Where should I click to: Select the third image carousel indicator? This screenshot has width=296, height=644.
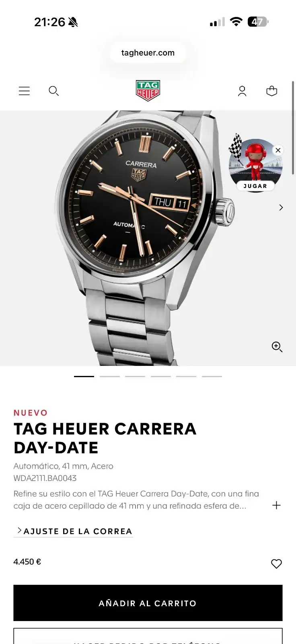[x=135, y=376]
